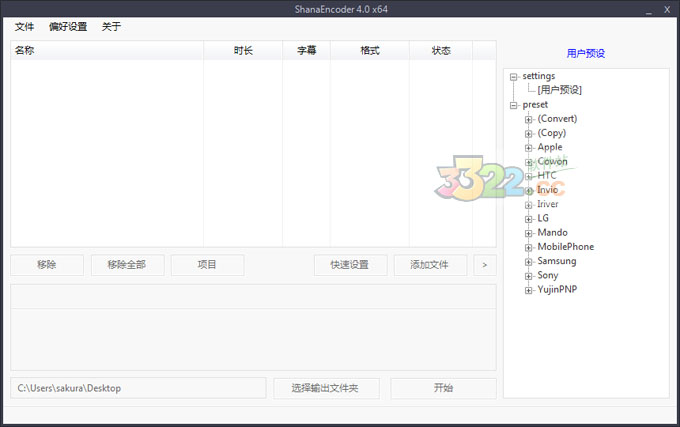Open 快速设置 quick settings
This screenshot has width=680, height=427.
(x=350, y=265)
